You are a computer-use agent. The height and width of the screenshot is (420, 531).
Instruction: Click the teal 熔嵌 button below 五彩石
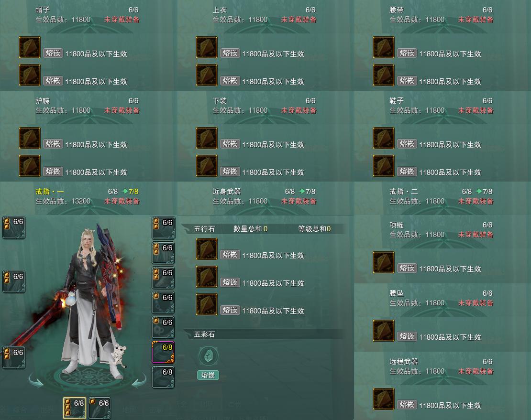point(208,375)
